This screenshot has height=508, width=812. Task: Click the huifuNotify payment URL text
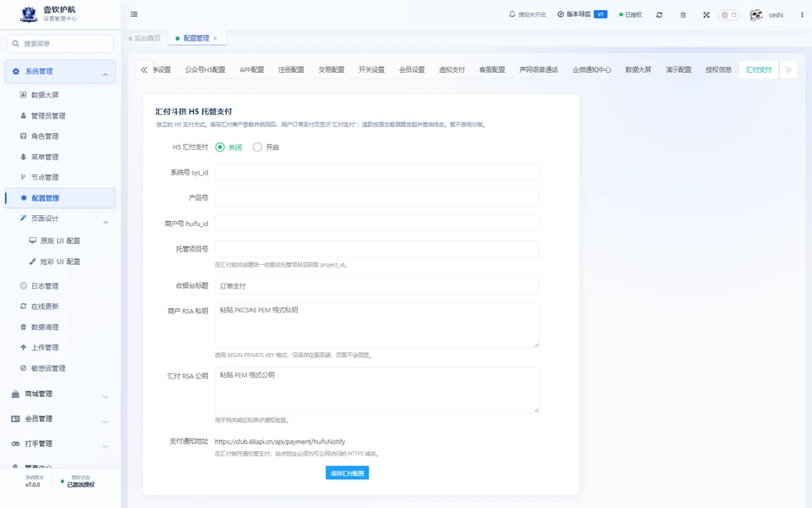click(280, 442)
